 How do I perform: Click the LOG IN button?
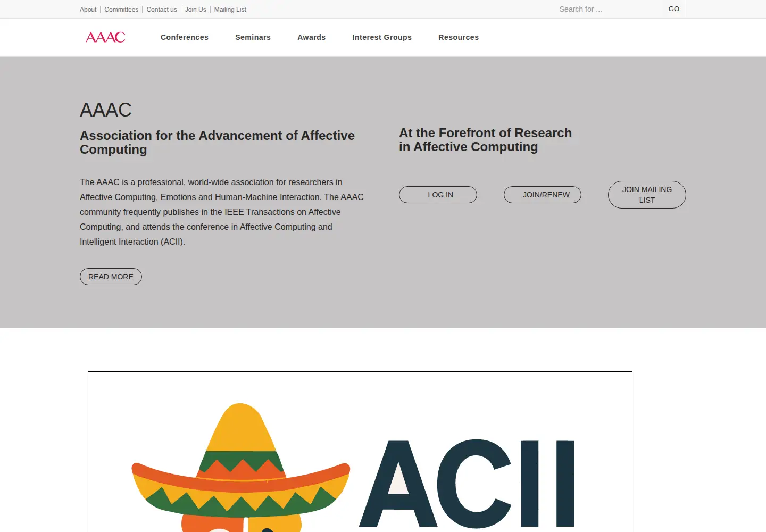[x=438, y=195]
